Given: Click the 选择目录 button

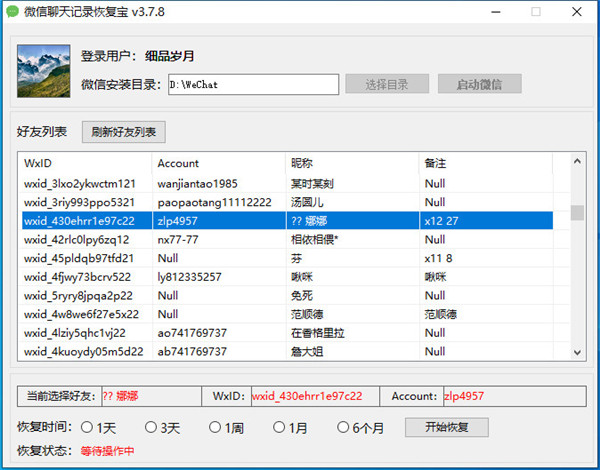Looking at the screenshot, I should pos(387,84).
